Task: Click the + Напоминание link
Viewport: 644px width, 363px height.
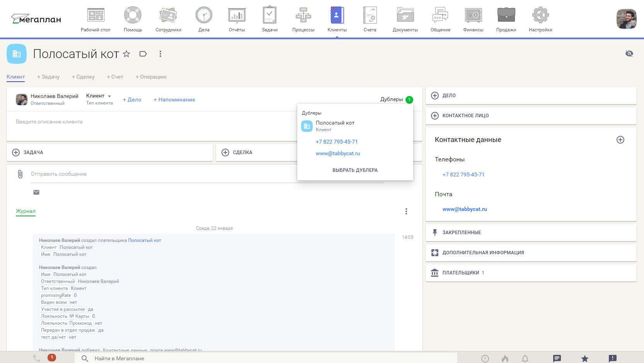Action: 174,99
